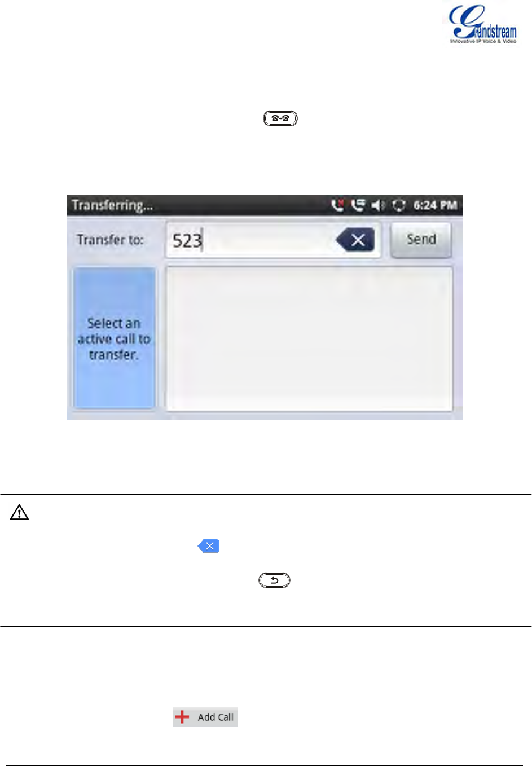
Task: Click the Innovative IP Voice & Video tagline
Action: (x=483, y=41)
